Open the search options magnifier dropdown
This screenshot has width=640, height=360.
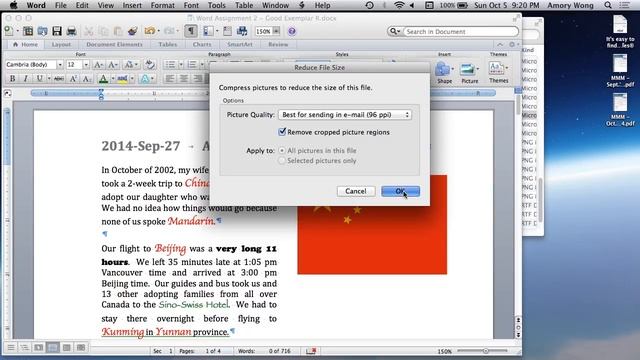tap(395, 31)
